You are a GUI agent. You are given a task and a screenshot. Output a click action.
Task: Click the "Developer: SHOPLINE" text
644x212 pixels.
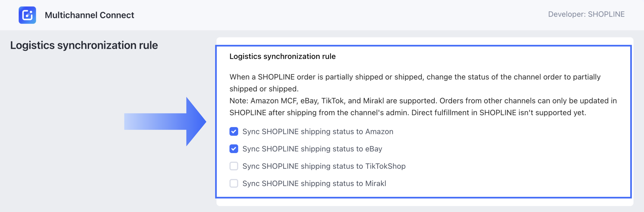(586, 14)
